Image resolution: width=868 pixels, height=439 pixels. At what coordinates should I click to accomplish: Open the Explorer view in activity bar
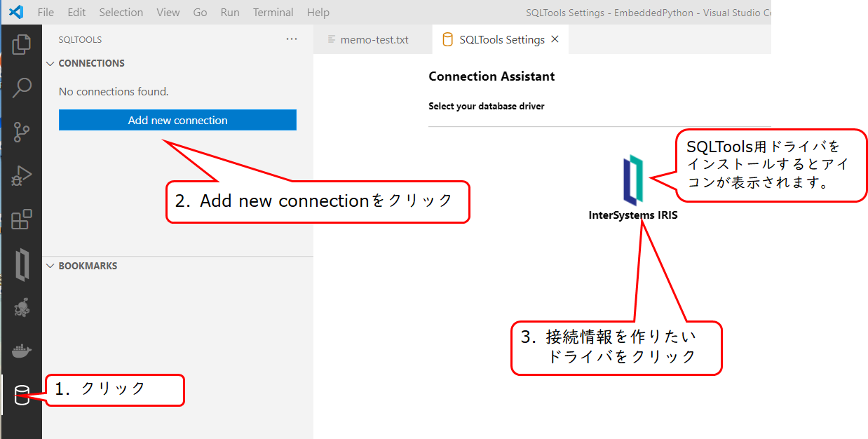(22, 44)
